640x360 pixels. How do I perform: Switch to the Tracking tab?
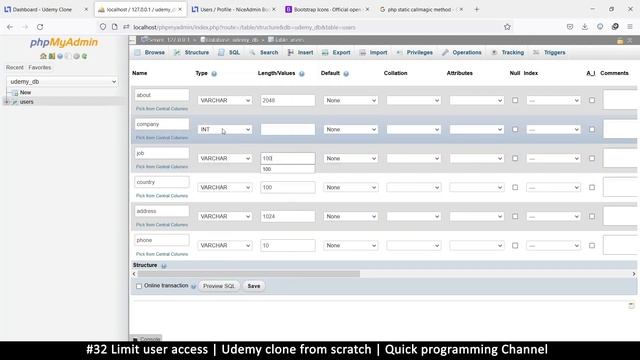point(508,53)
